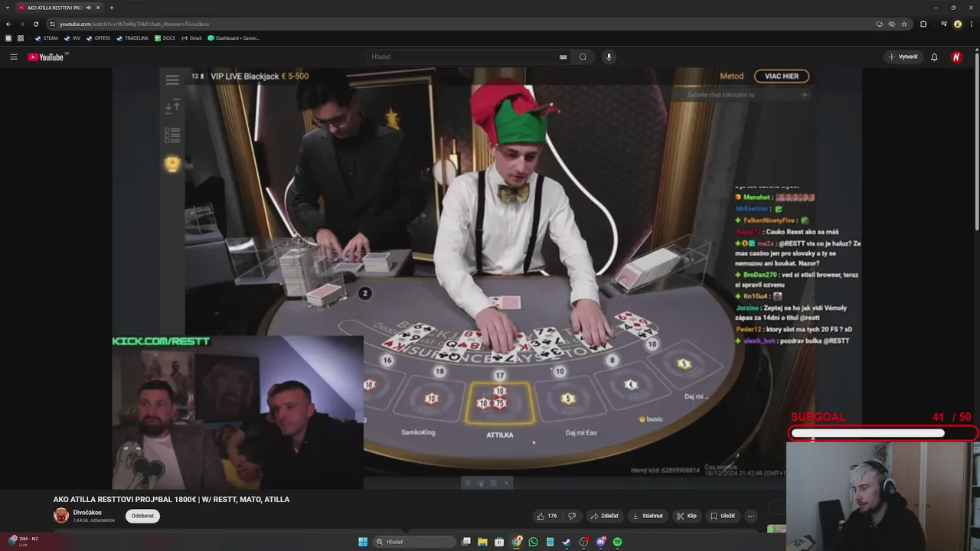Reload the page in Chrome
Screen dimensions: 980x551
click(x=35, y=24)
